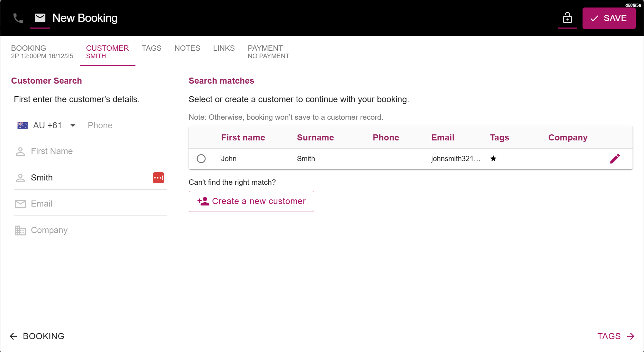Go to the PAYMENT tab
The height and width of the screenshot is (352, 644).
(268, 52)
